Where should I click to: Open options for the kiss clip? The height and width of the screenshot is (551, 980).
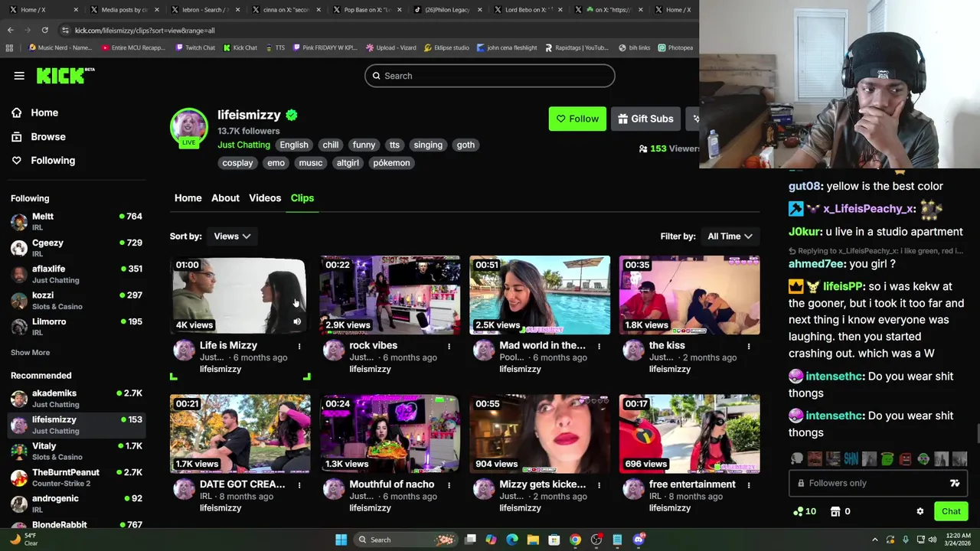749,347
